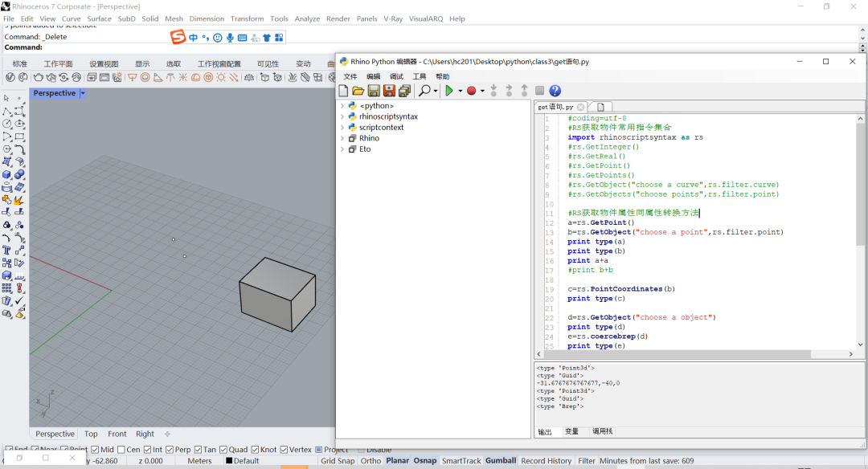Expand the Eto module tree node
The image size is (868, 469).
pyautogui.click(x=342, y=149)
